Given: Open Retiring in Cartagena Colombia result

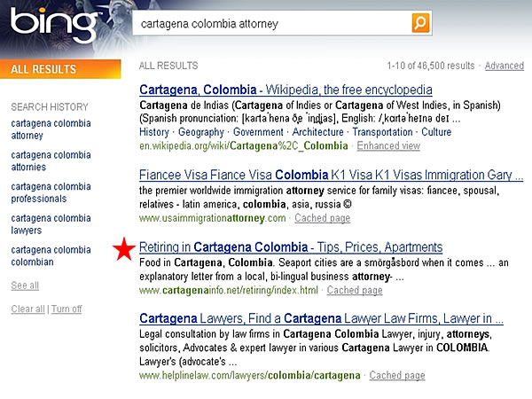Looking at the screenshot, I should 291,246.
